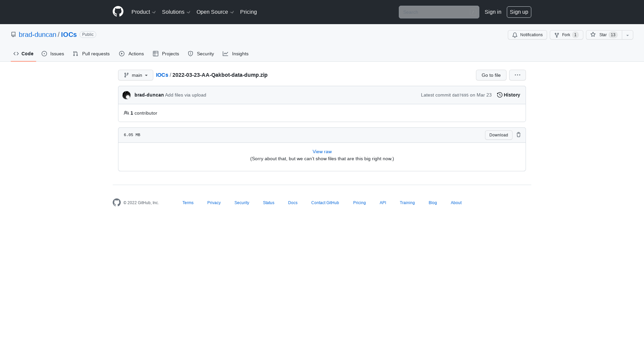Open About footer link
The image size is (644, 362).
[456, 203]
